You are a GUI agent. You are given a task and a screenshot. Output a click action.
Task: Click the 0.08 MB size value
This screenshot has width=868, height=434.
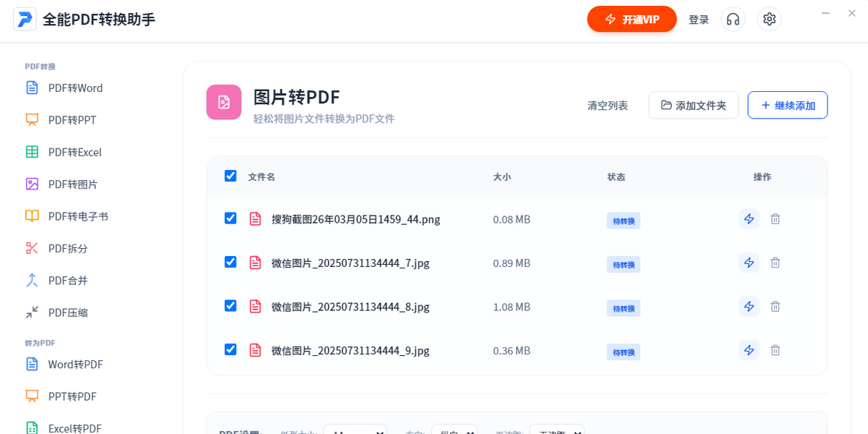click(x=511, y=219)
